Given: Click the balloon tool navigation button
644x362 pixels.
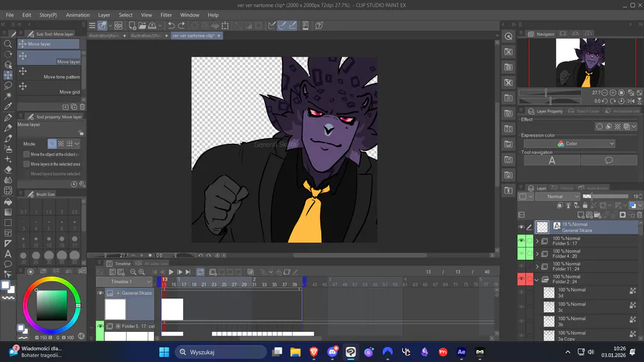Looking at the screenshot, I should pyautogui.click(x=609, y=160).
